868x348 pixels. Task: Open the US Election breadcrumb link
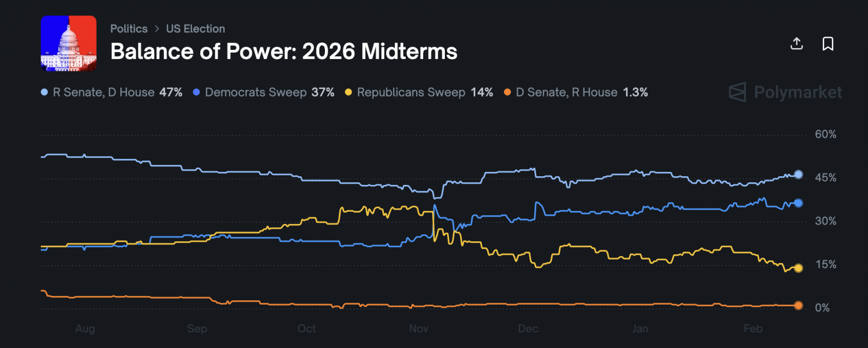click(x=195, y=29)
